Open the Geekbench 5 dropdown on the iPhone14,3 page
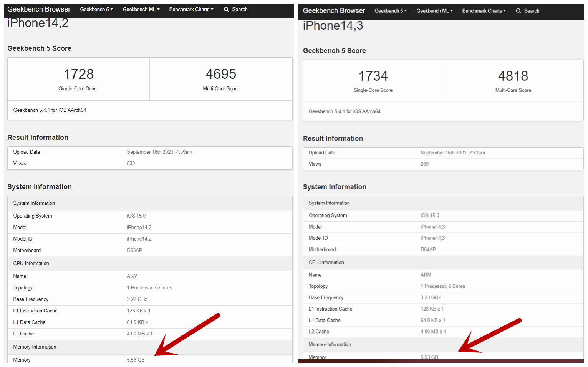The height and width of the screenshot is (367, 588). click(x=391, y=11)
